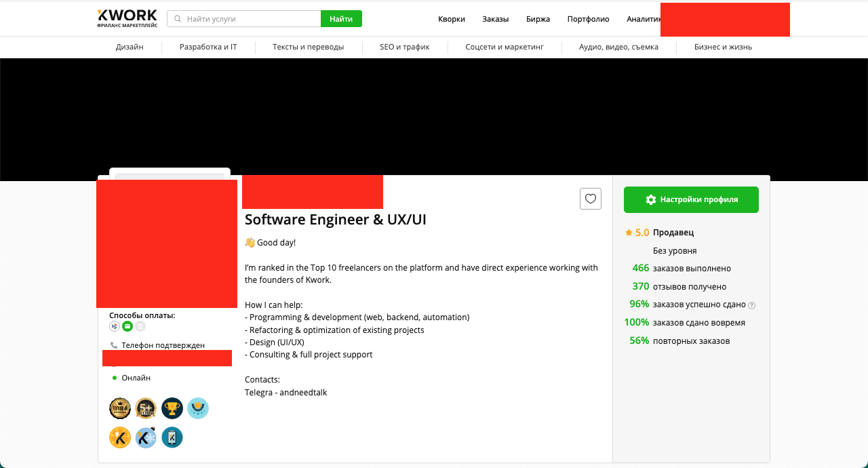Open 'Настройки профиля' profile settings
Viewport: 868px width, 468px height.
[691, 199]
